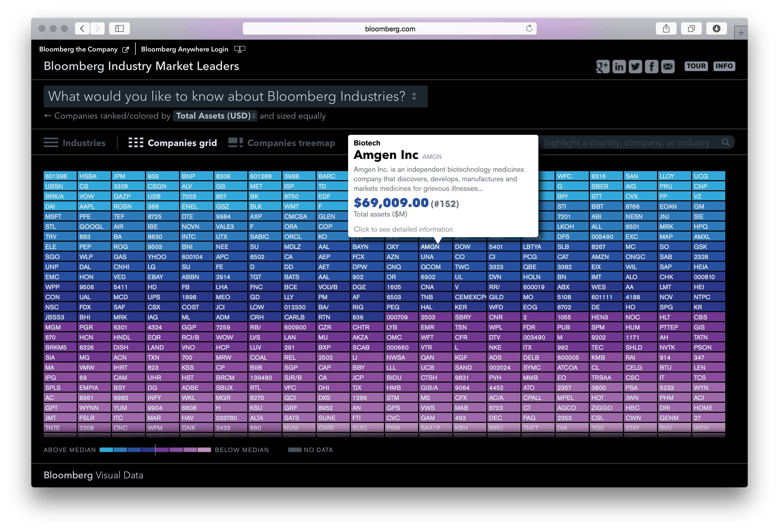Open the Google+ sharing icon

coord(603,66)
